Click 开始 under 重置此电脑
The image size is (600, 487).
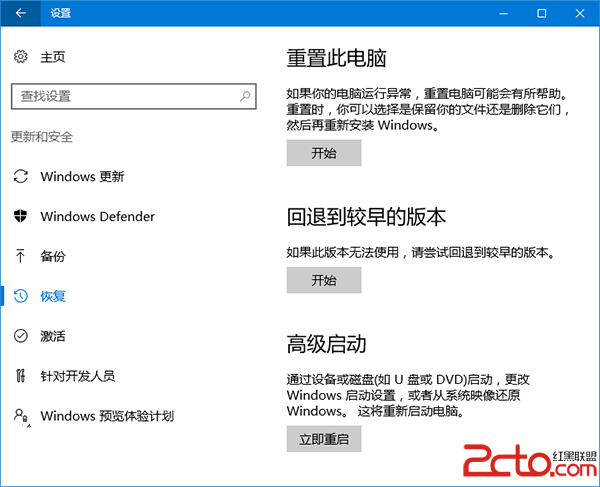point(324,153)
